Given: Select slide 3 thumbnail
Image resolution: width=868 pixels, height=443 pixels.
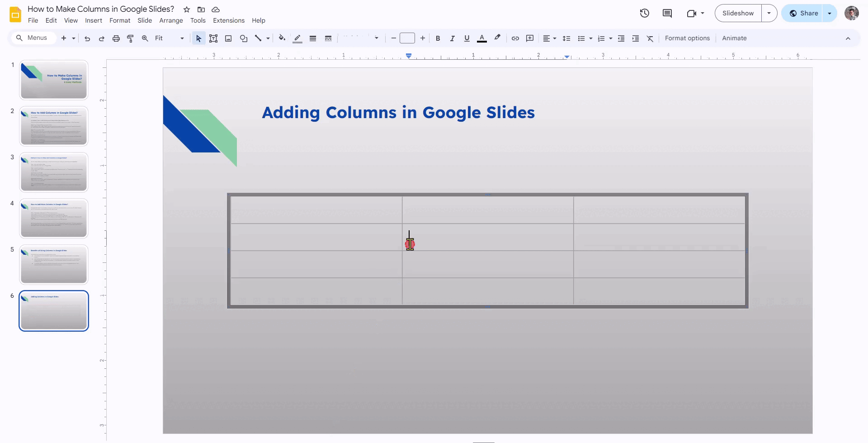Looking at the screenshot, I should pyautogui.click(x=54, y=172).
